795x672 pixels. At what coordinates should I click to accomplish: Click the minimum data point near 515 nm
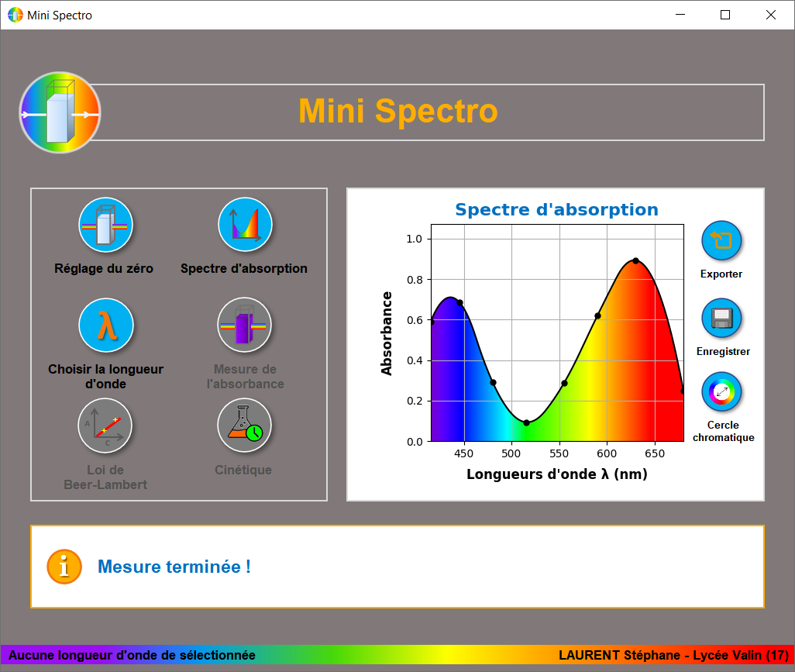[x=526, y=422]
